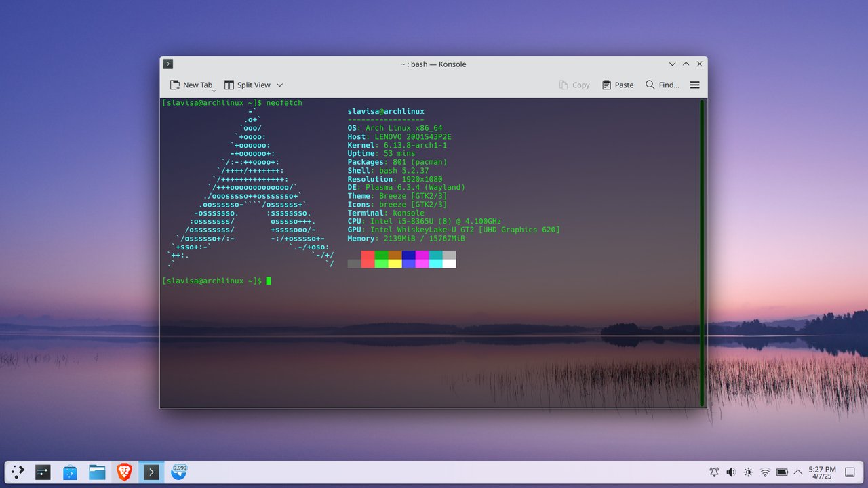Open Dolphin file manager from taskbar
The height and width of the screenshot is (488, 868).
pos(97,472)
